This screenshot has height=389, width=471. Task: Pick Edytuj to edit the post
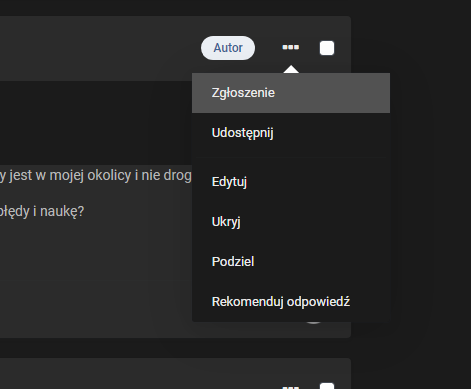pyautogui.click(x=291, y=182)
